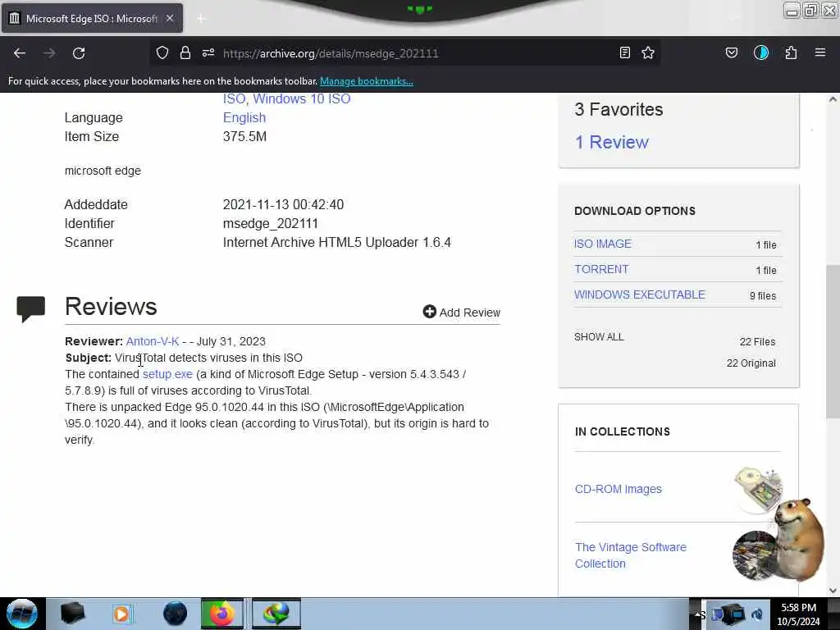Click the Scanner value Internet Archive HTML5 Uploader

pyautogui.click(x=337, y=242)
